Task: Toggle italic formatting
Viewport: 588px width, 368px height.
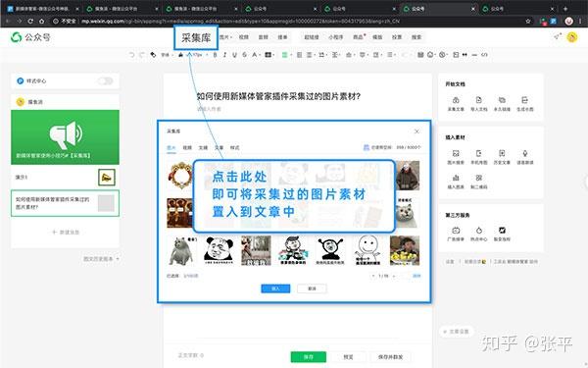Action: (x=224, y=55)
